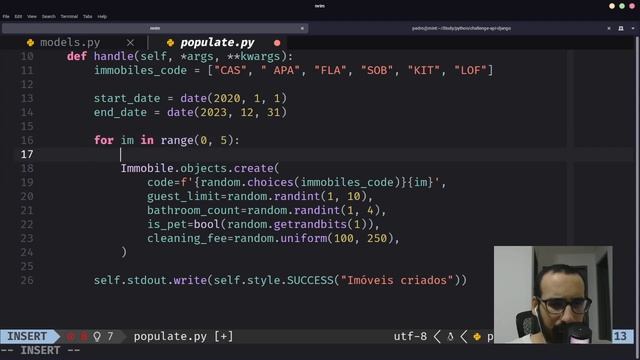This screenshot has width=640, height=360.
Task: Open the File menu
Action: pyautogui.click(x=6, y=16)
